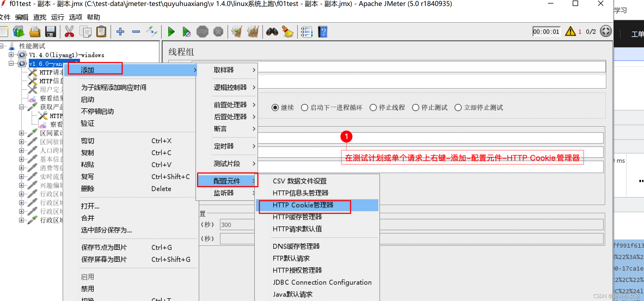
Task: Click the 获取产 sampler dropper icon
Action: coord(32,107)
